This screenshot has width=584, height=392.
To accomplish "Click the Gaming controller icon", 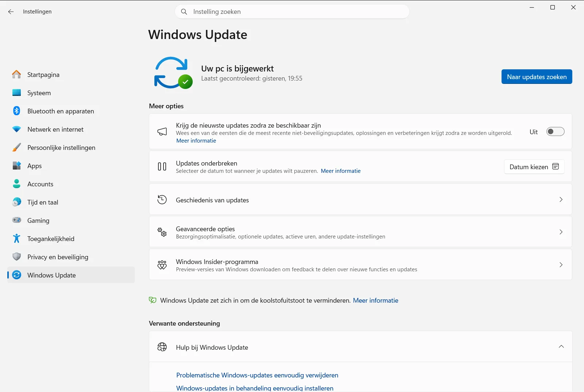I will tap(16, 220).
